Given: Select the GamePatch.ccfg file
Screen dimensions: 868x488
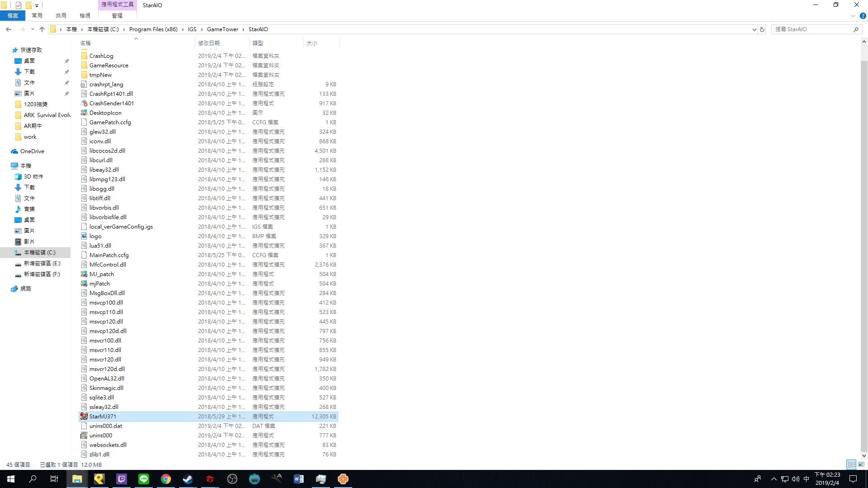Looking at the screenshot, I should 110,122.
